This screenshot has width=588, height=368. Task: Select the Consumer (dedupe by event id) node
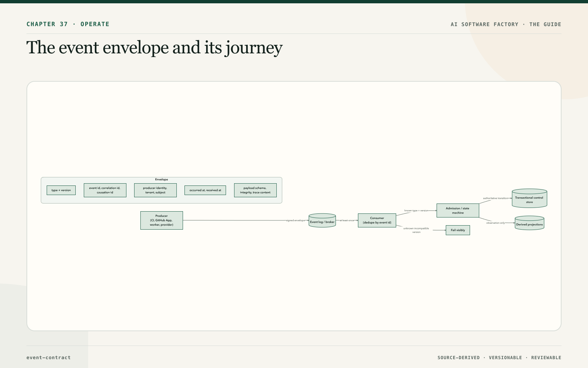point(377,220)
